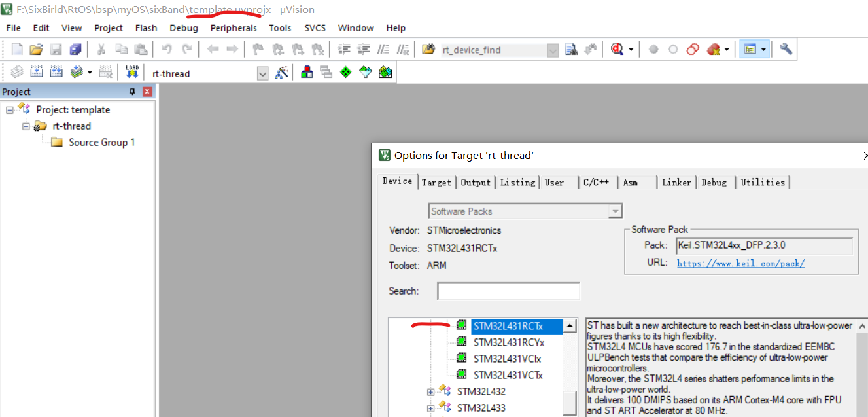Viewport: 868px width, 417px height.
Task: Click Disable All Breakpoints red rings icon
Action: [693, 49]
